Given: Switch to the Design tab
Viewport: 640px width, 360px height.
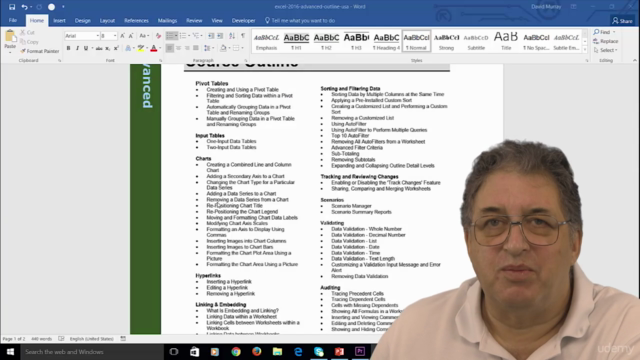Looking at the screenshot, I should 82,20.
